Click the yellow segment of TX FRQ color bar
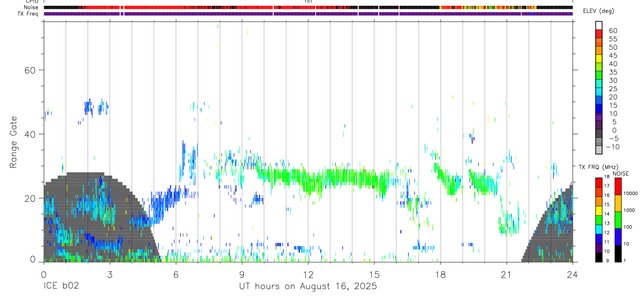644x297 pixels. [599, 212]
